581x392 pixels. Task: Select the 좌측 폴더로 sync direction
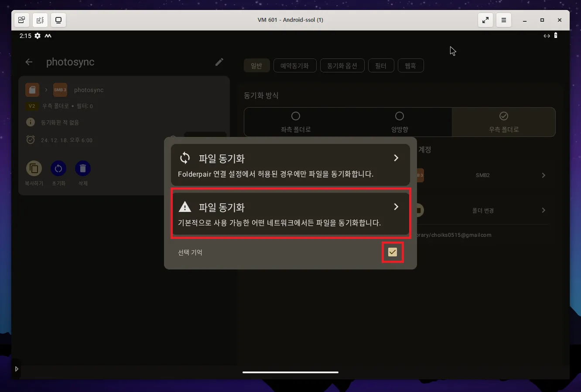pyautogui.click(x=296, y=122)
